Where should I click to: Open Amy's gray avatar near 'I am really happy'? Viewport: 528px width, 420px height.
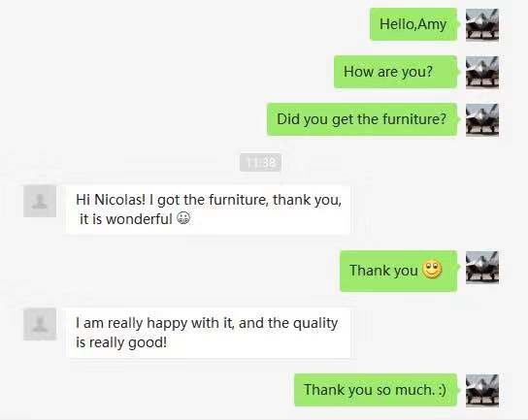(40, 324)
